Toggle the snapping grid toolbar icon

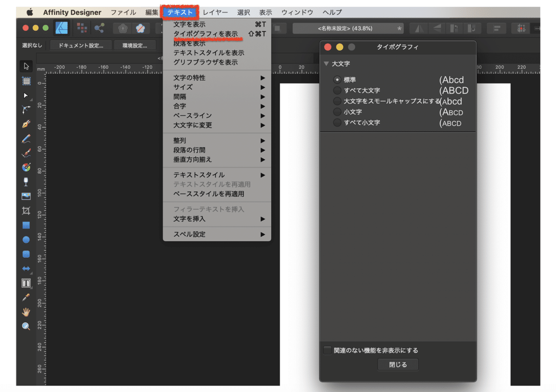pos(521,28)
